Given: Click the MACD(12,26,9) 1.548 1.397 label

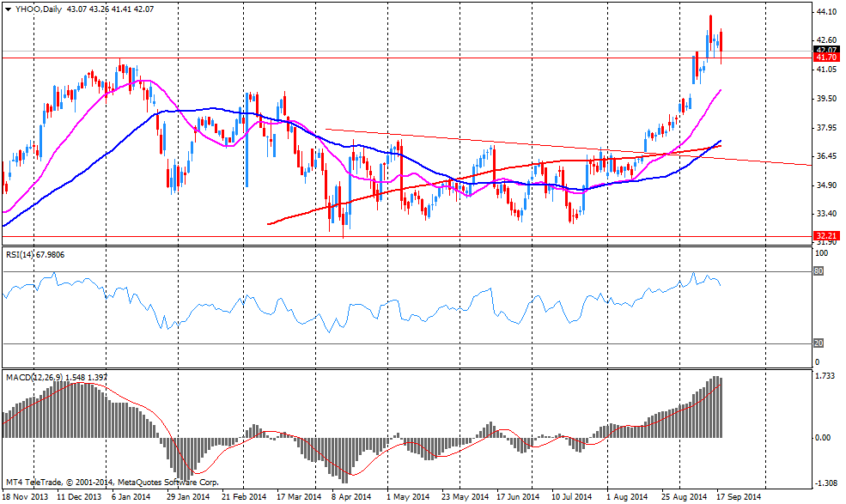Looking at the screenshot, I should tap(56, 377).
